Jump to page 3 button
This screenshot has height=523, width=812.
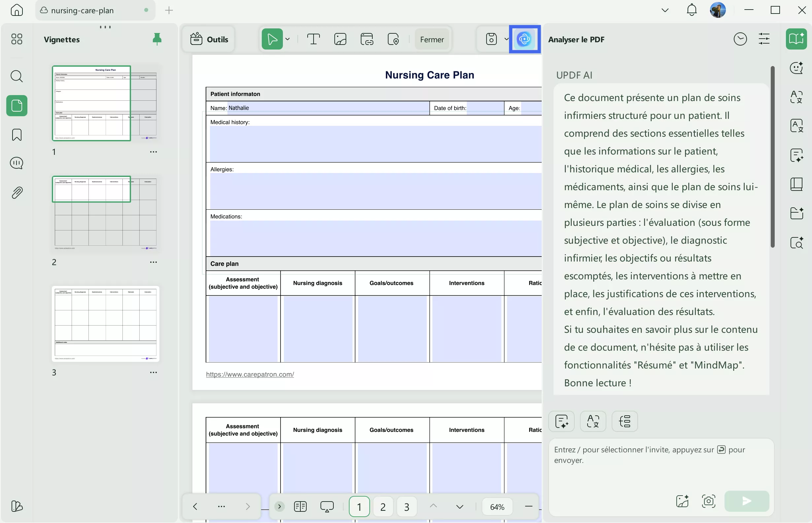[x=407, y=506]
